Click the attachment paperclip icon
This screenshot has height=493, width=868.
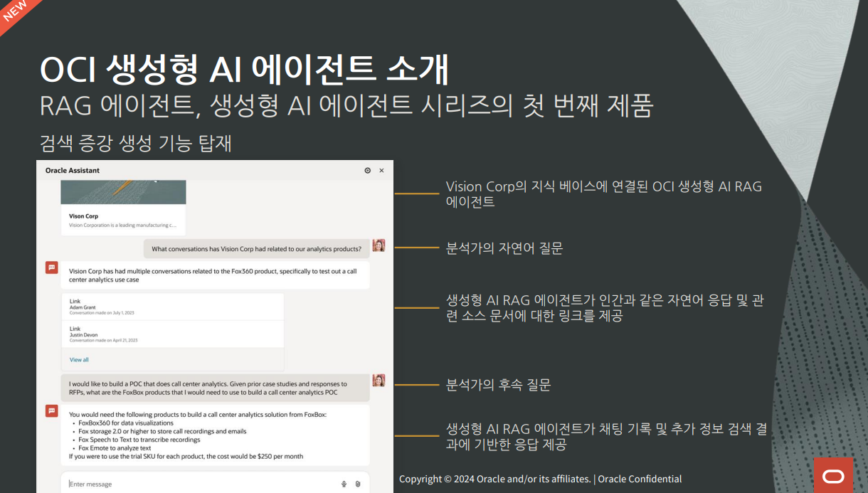pos(358,484)
